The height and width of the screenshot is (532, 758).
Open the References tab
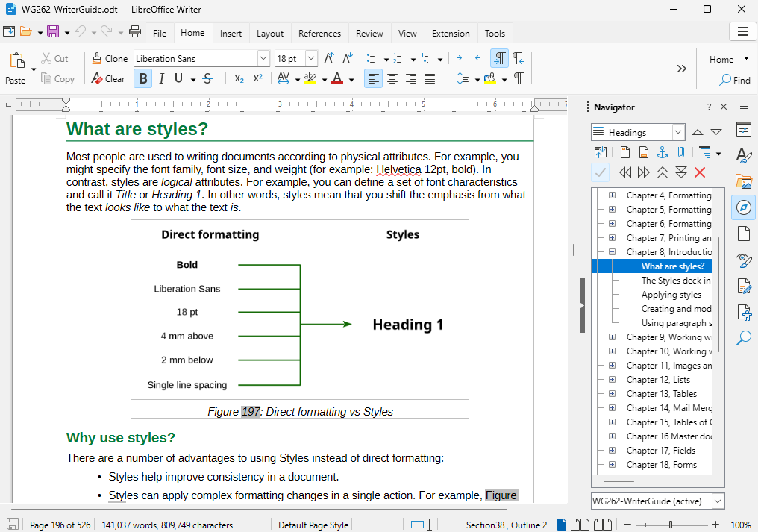pos(319,33)
